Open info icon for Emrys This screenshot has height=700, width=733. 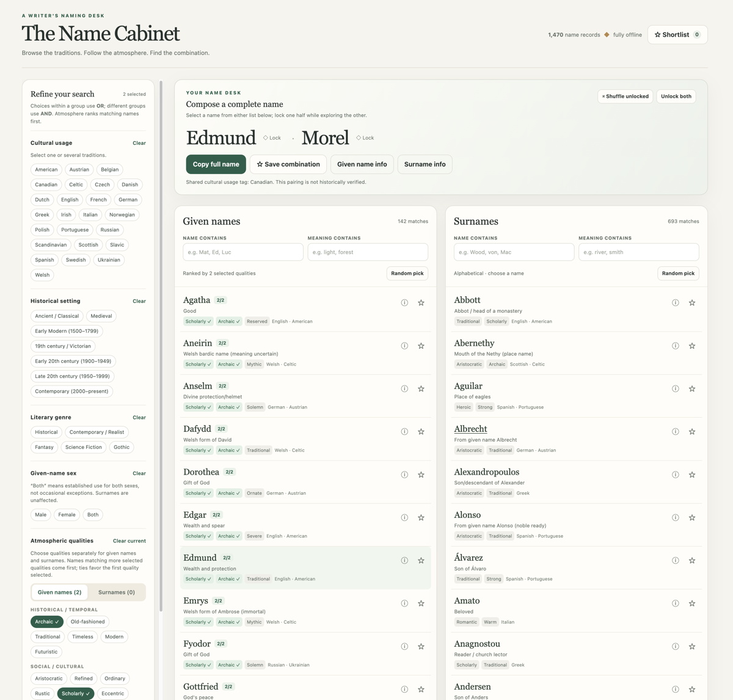pos(404,603)
